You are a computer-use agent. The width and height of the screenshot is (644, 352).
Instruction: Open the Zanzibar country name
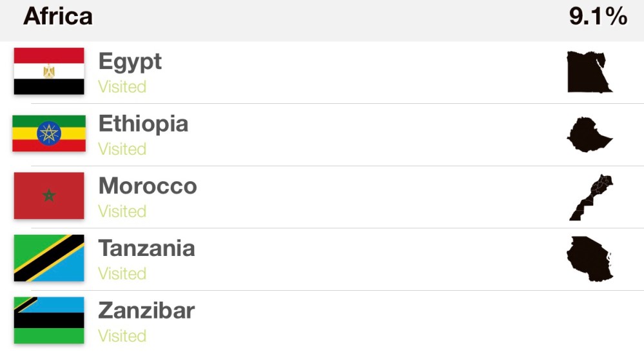[146, 311]
